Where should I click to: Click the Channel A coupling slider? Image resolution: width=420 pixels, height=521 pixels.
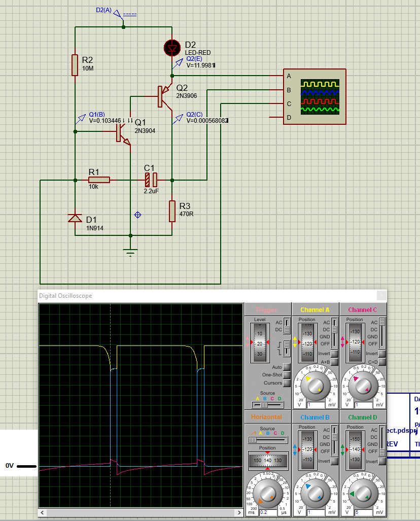[335, 333]
